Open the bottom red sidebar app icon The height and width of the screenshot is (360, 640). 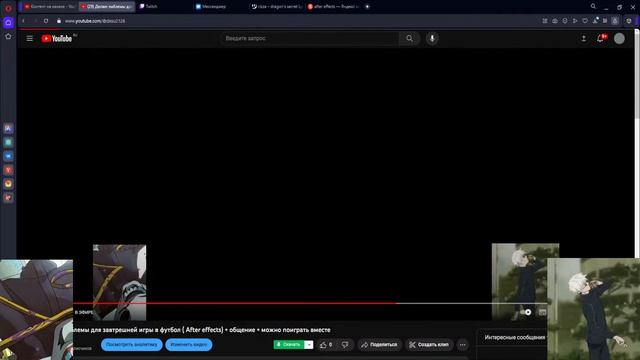tap(8, 198)
